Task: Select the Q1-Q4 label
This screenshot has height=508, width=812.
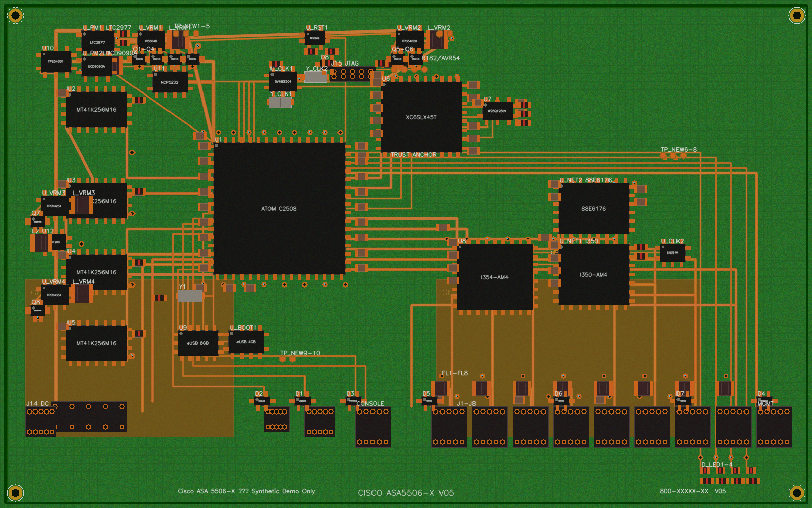Action: (x=144, y=49)
